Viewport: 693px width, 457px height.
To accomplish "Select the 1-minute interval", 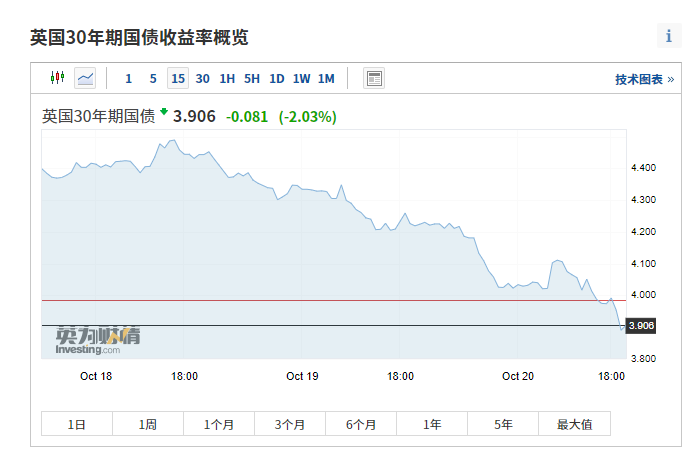I will tap(128, 79).
